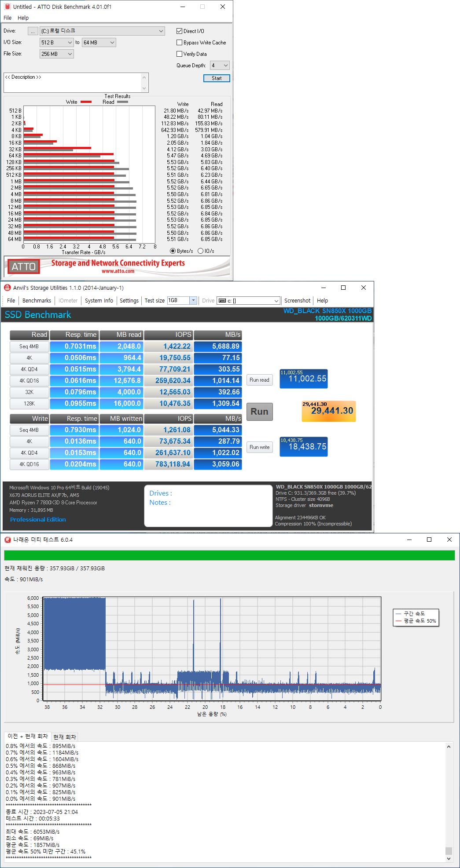
Task: Open the ATTO File menu
Action: click(7, 18)
